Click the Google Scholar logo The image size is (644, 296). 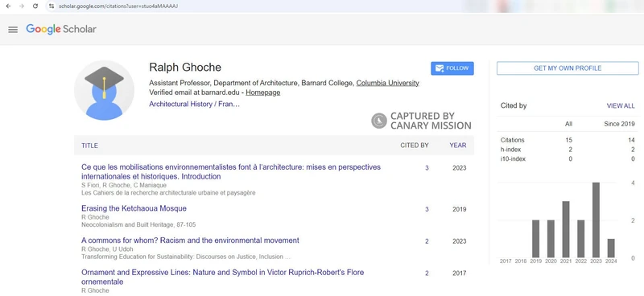[x=61, y=29]
